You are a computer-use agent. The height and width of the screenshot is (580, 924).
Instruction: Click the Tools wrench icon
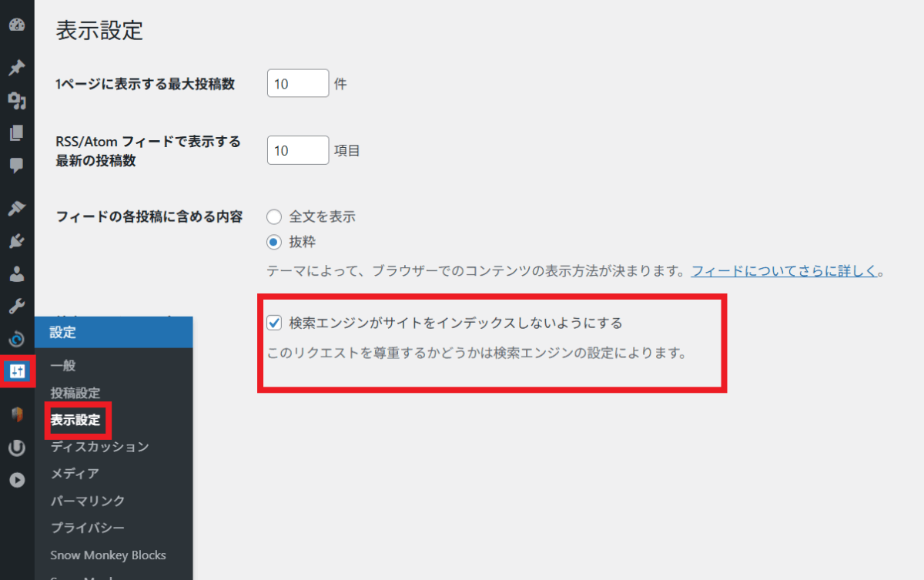click(x=17, y=307)
